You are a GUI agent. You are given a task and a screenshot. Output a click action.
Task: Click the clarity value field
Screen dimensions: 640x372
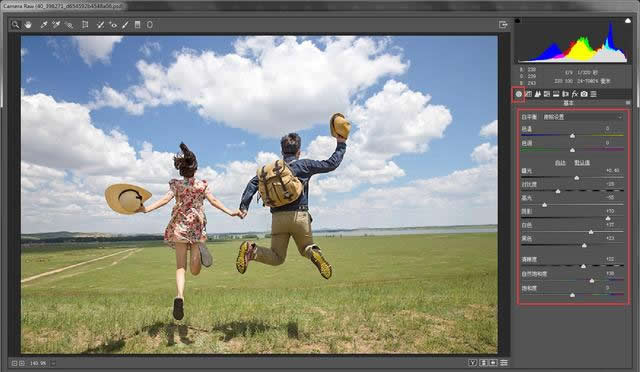coord(611,259)
